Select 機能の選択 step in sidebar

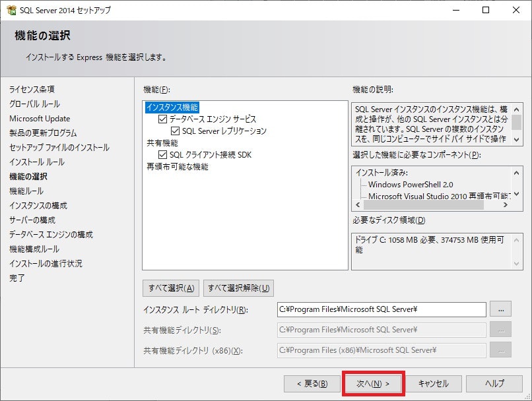coord(28,177)
